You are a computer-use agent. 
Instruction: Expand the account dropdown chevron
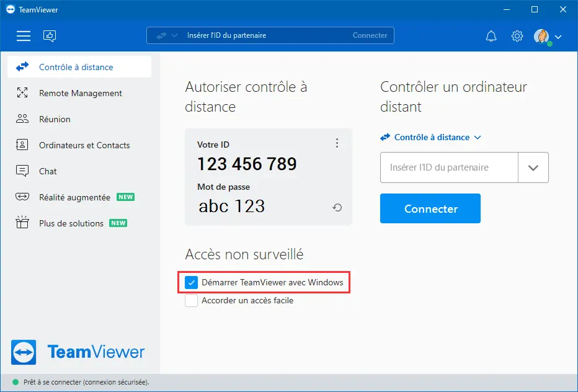(558, 37)
